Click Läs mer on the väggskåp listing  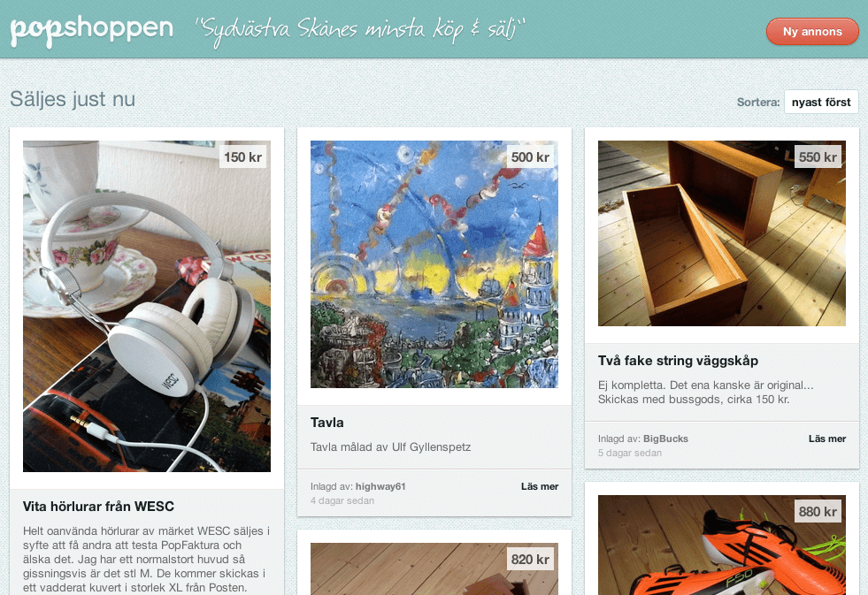coord(827,439)
